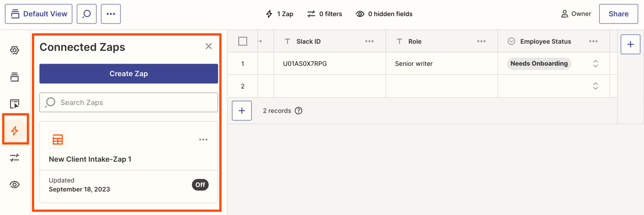Toggle hidden fields eye icon in sidebar

[x=15, y=185]
